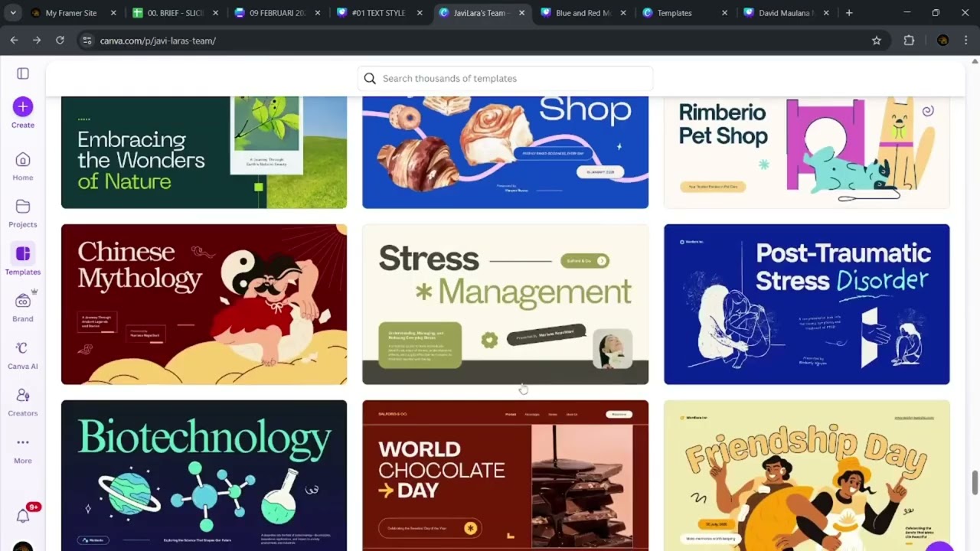Image resolution: width=980 pixels, height=551 pixels.
Task: Open Chrome three-dot menu
Action: click(965, 41)
